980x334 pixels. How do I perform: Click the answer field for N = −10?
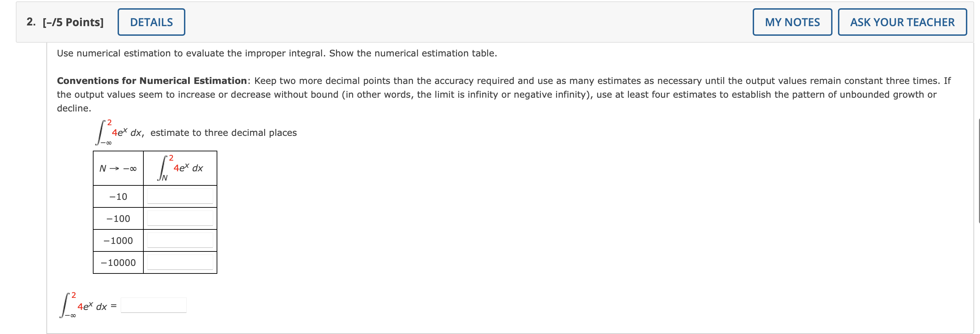coord(180,196)
